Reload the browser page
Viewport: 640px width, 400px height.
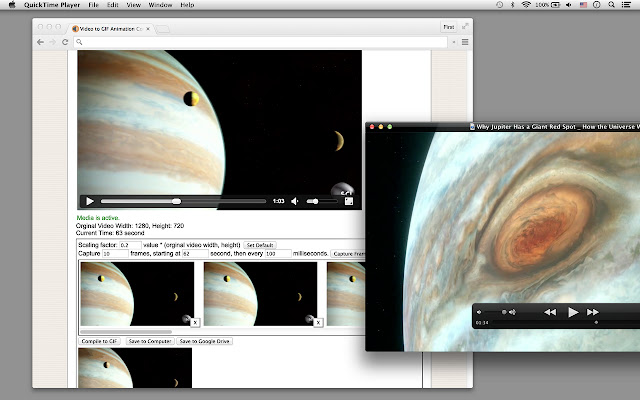click(65, 42)
